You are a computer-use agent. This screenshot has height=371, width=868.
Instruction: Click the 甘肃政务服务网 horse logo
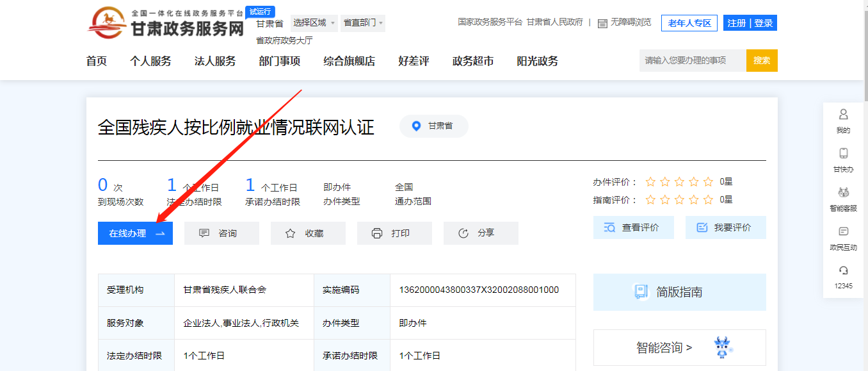pos(106,22)
